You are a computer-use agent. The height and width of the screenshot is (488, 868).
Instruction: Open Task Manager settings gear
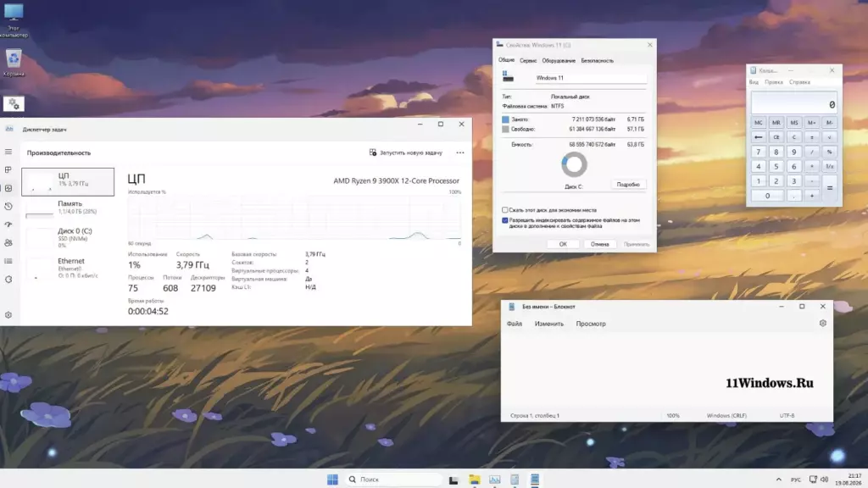click(x=8, y=315)
